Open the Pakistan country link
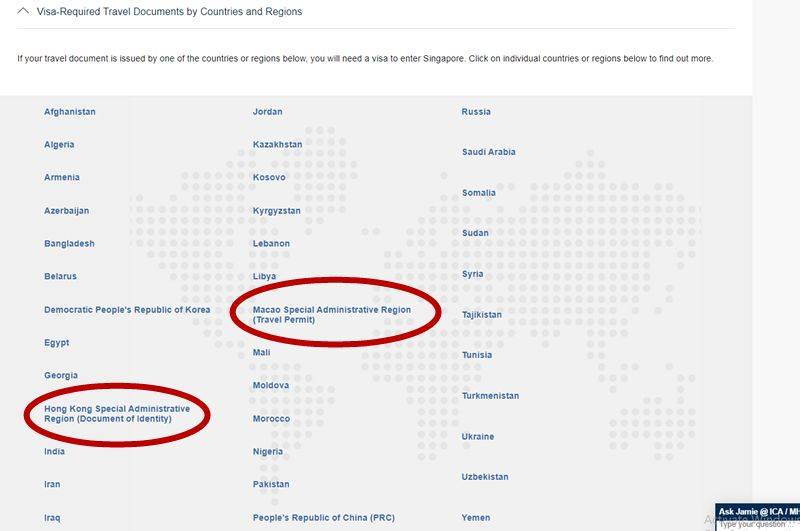Screen dimensions: 800x531 pyautogui.click(x=271, y=485)
